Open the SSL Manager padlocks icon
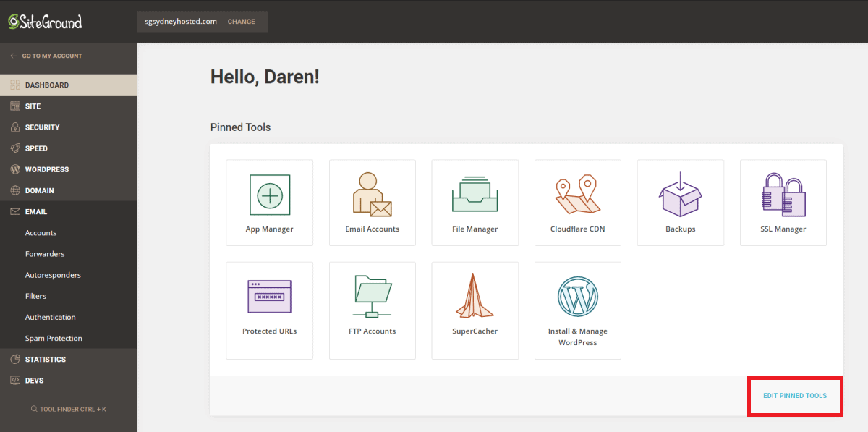Screen dimensions: 868x432 (783, 195)
